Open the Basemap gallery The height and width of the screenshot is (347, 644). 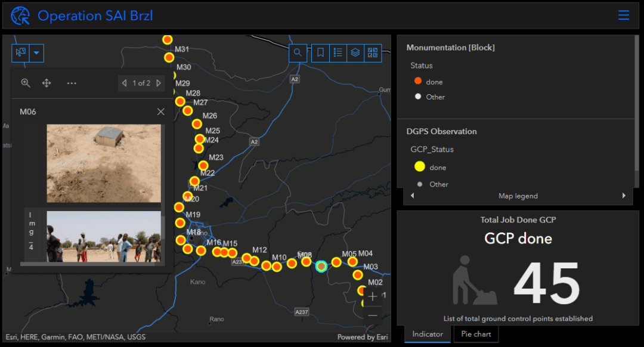pos(372,53)
